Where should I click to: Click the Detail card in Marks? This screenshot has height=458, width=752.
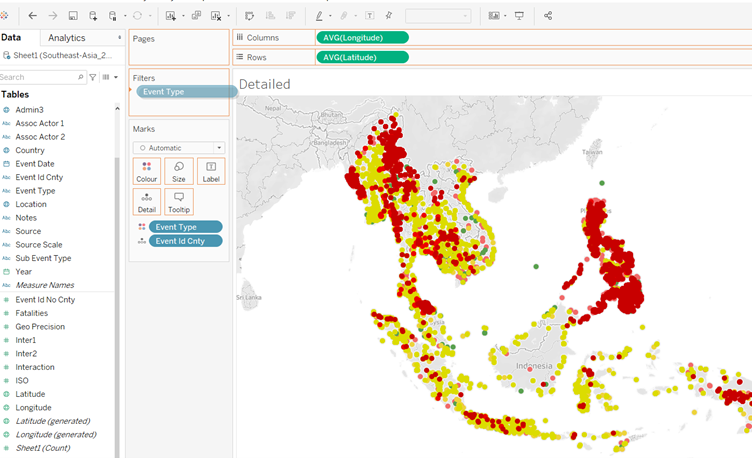pos(147,202)
